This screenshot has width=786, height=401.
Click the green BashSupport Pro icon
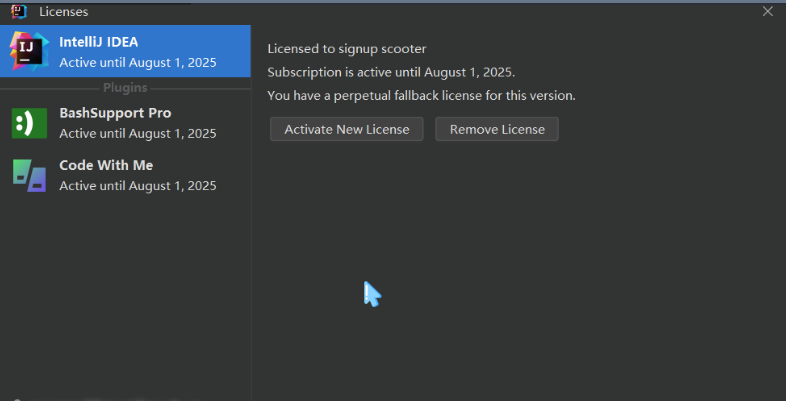(29, 123)
